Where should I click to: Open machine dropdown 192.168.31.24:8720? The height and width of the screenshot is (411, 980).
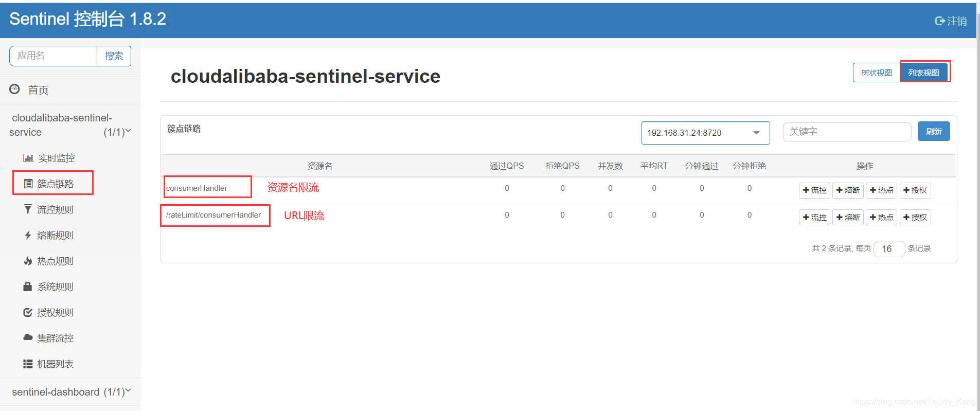[705, 133]
